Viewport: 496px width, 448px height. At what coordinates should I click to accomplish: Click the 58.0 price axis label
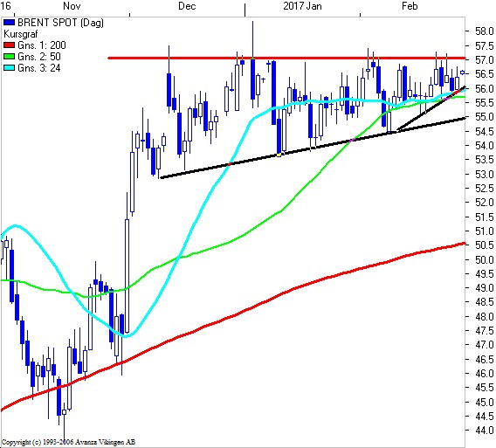[x=485, y=31]
